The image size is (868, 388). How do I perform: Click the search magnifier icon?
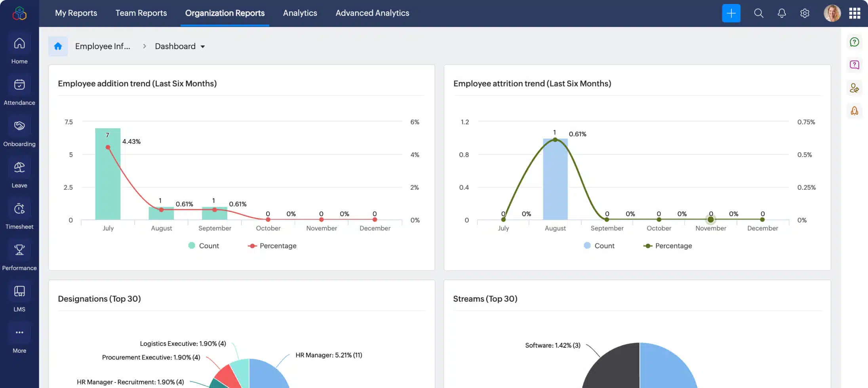(759, 13)
